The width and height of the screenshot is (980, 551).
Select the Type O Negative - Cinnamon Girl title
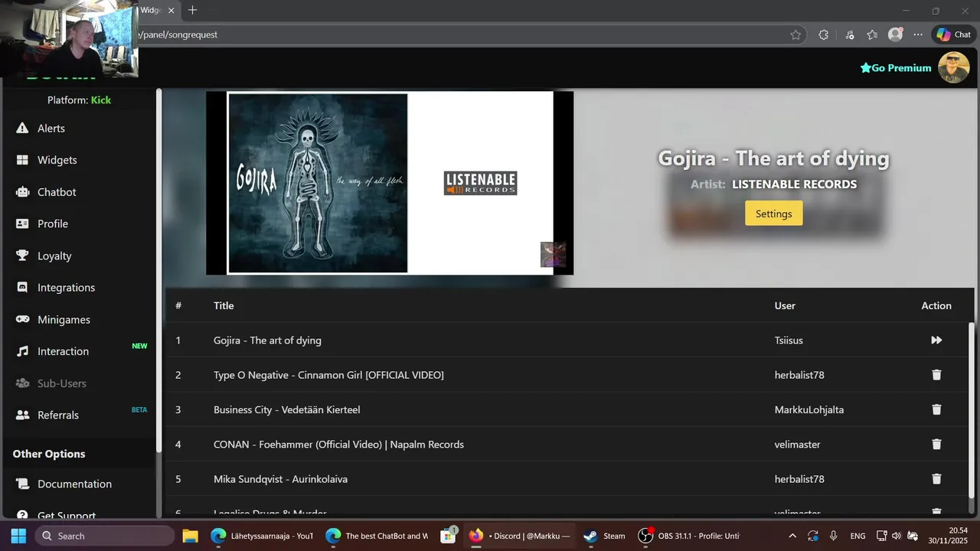[x=328, y=375]
